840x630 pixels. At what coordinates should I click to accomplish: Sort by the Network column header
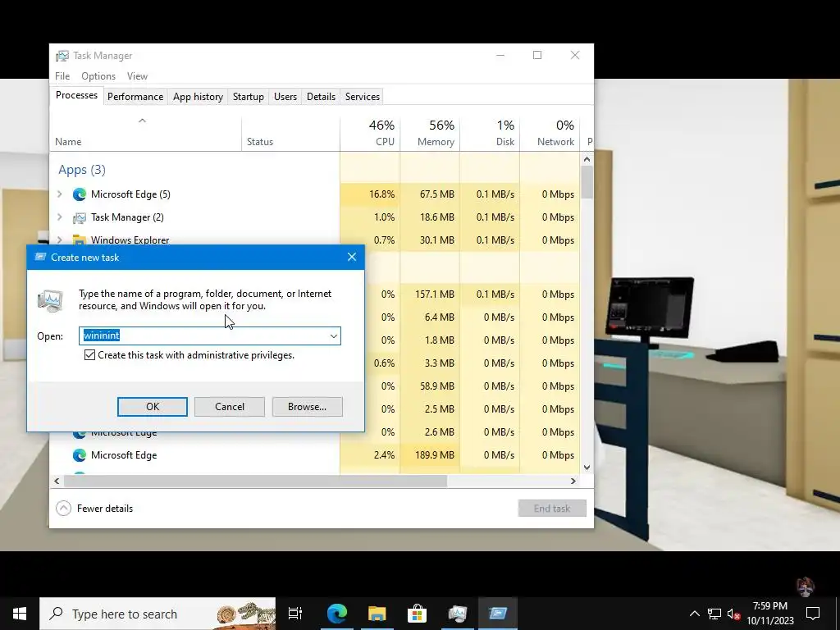[550, 133]
